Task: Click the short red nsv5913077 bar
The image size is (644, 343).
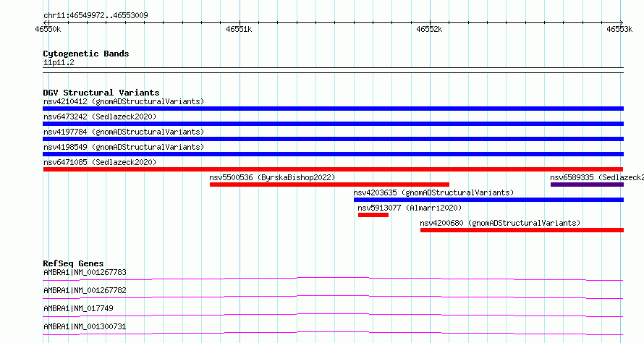Action: 373,215
